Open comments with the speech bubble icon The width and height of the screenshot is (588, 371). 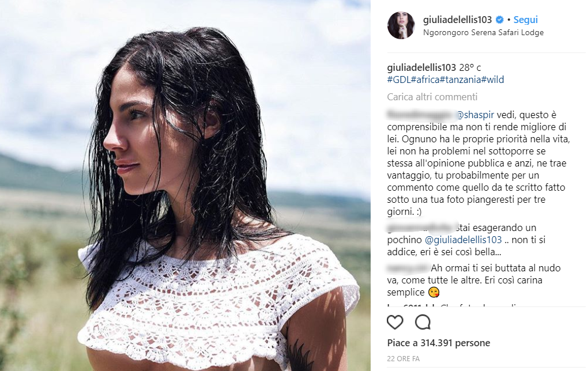coord(423,322)
